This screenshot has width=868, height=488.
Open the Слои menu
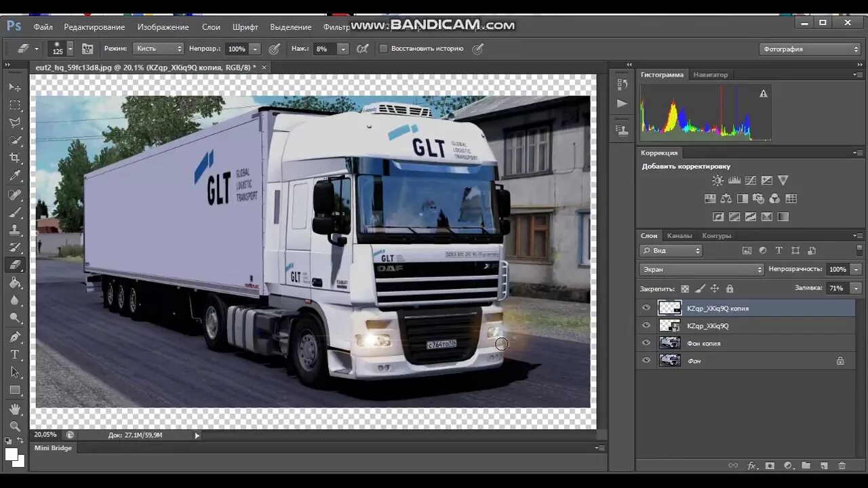211,27
